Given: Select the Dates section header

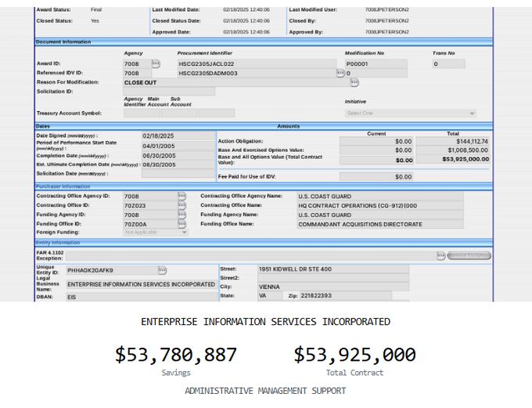Looking at the screenshot, I should 43,126.
